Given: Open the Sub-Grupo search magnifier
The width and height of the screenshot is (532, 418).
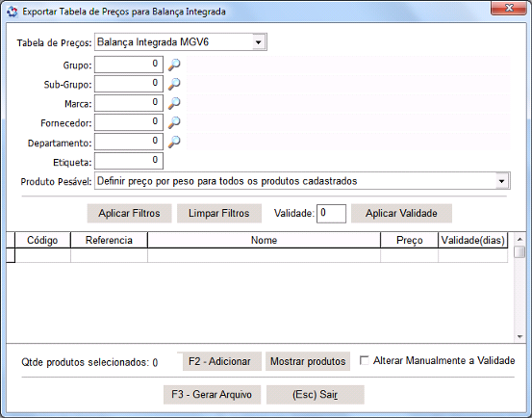Looking at the screenshot, I should tap(174, 84).
